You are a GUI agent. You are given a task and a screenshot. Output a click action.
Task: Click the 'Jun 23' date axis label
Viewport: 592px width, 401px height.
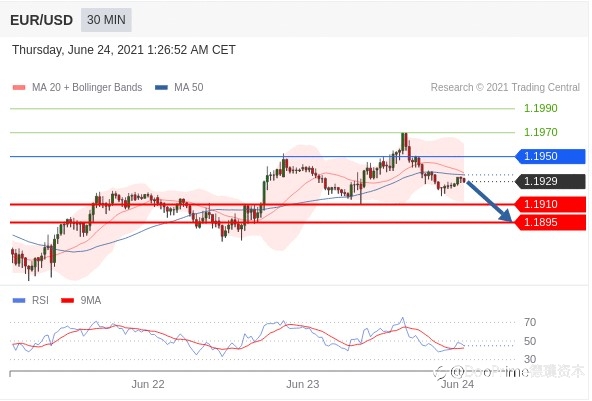click(x=303, y=384)
